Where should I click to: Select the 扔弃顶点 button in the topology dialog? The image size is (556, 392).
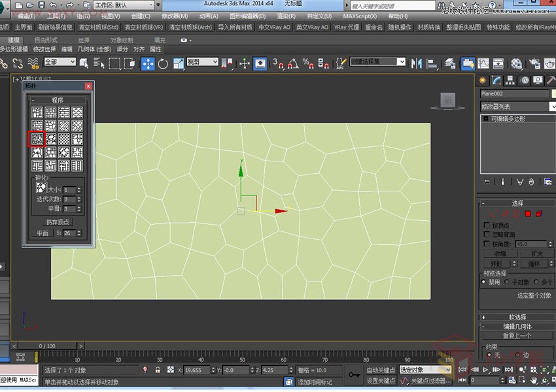pos(58,221)
